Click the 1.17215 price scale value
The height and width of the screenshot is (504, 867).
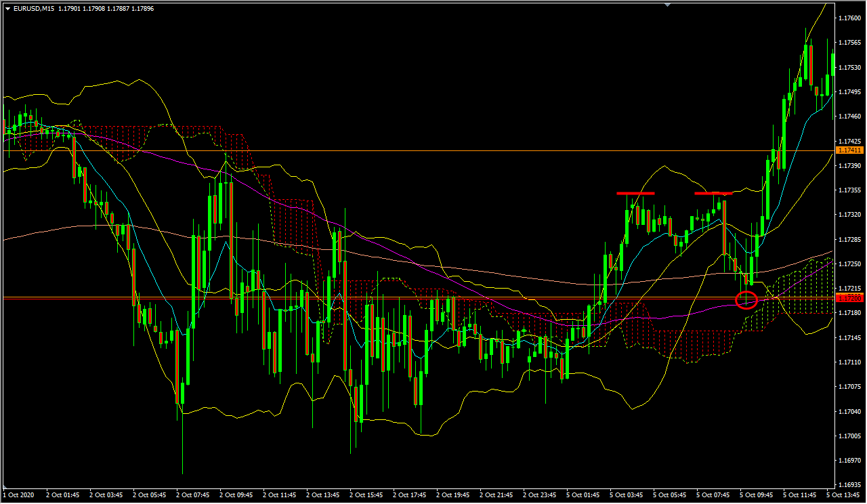point(849,288)
